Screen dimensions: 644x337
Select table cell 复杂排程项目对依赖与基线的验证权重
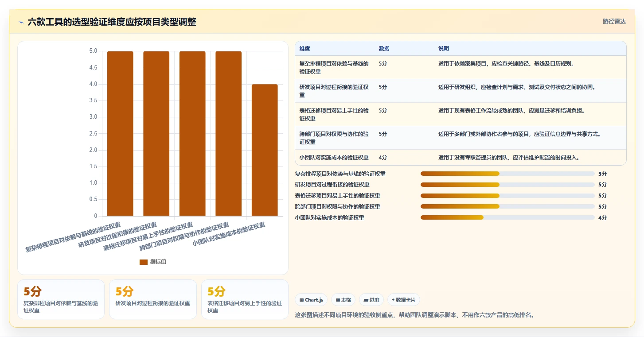334,67
